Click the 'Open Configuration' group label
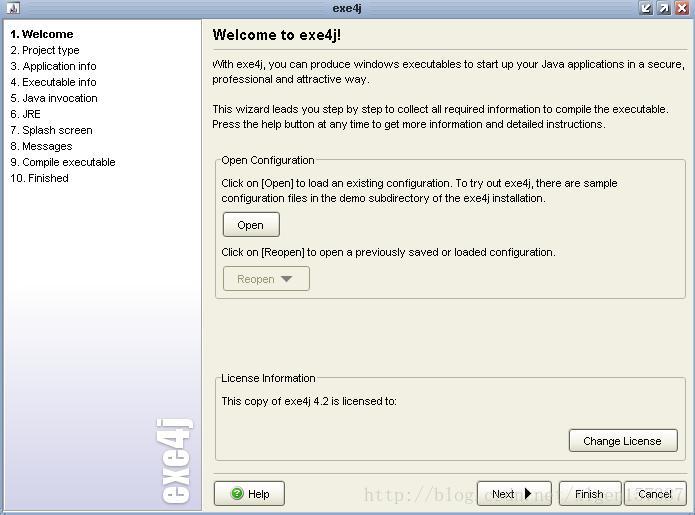The image size is (695, 515). [x=268, y=160]
